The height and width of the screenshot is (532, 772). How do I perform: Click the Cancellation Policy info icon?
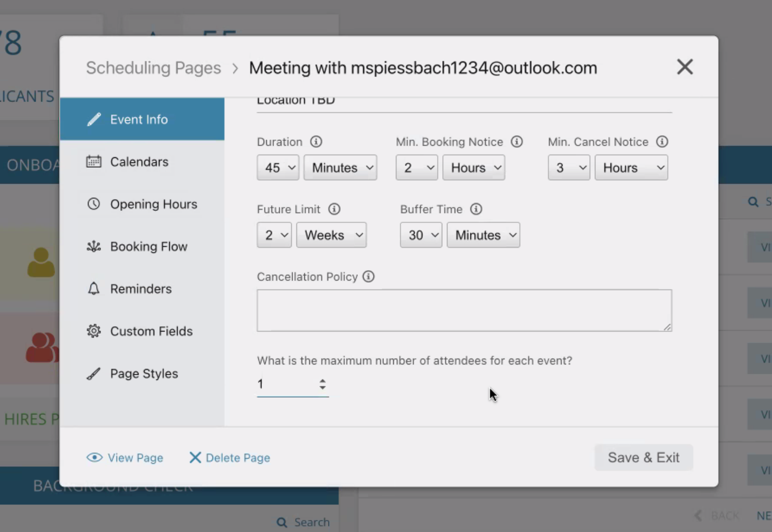(368, 276)
